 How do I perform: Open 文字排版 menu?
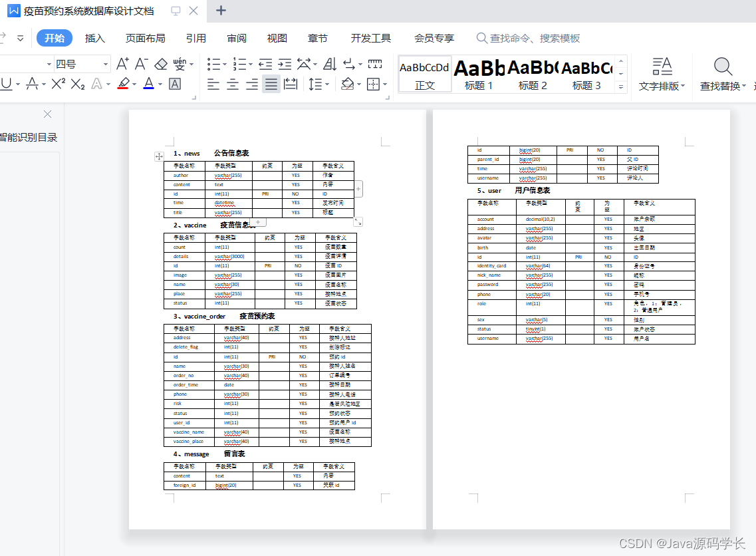click(x=662, y=74)
